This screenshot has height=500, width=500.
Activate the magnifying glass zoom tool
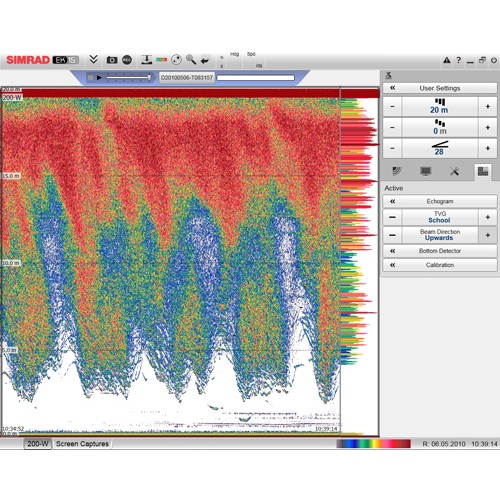click(191, 60)
